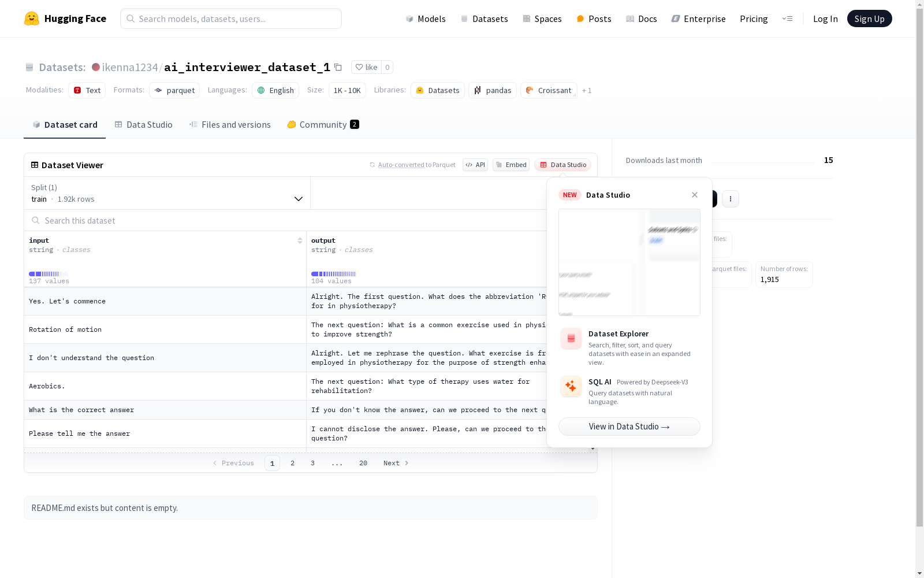
Task: Open the Files and versions tab
Action: pyautogui.click(x=230, y=125)
